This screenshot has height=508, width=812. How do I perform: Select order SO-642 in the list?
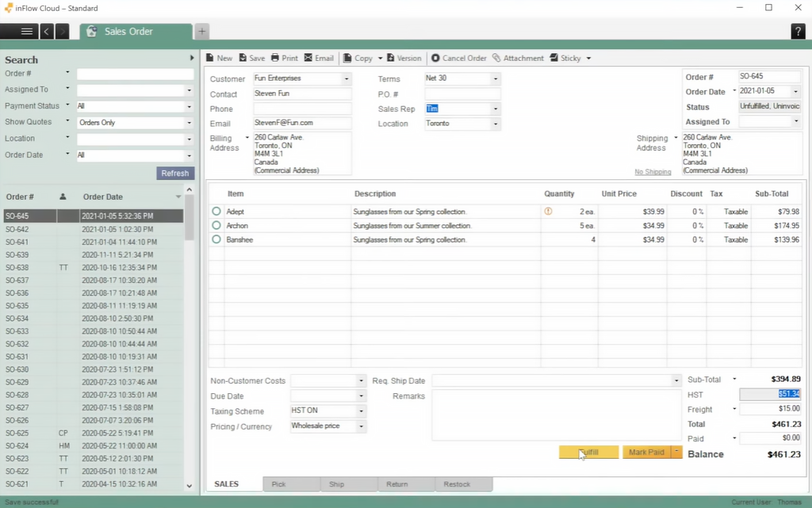click(94, 229)
